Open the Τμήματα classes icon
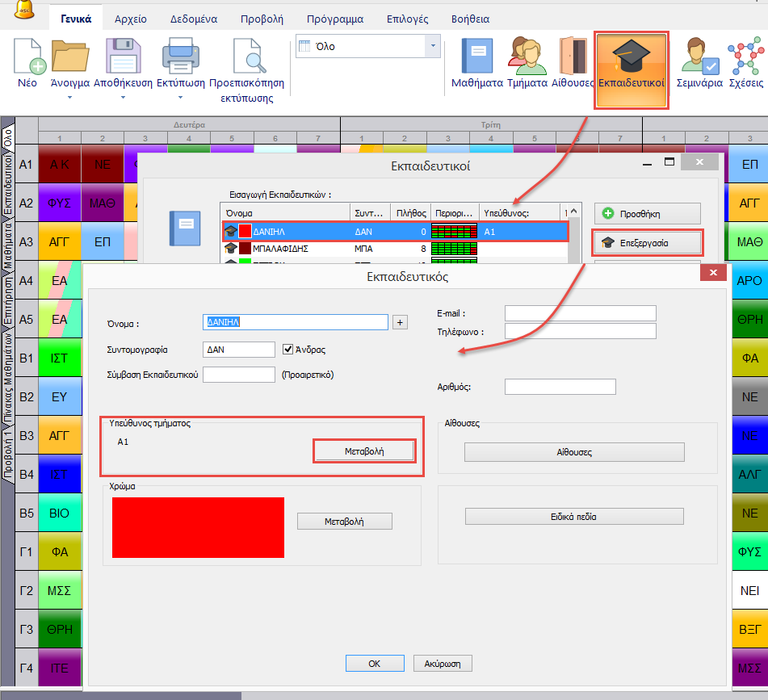This screenshot has height=700, width=768. [x=527, y=57]
